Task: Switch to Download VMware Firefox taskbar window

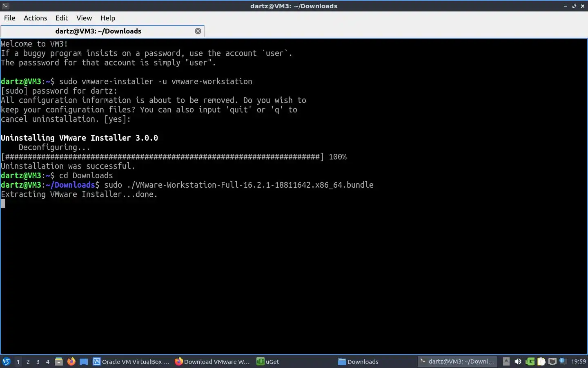Action: 212,361
